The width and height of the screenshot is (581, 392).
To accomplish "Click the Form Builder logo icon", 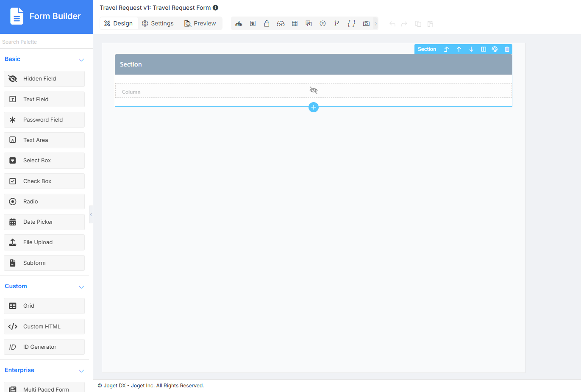I will click(x=17, y=16).
